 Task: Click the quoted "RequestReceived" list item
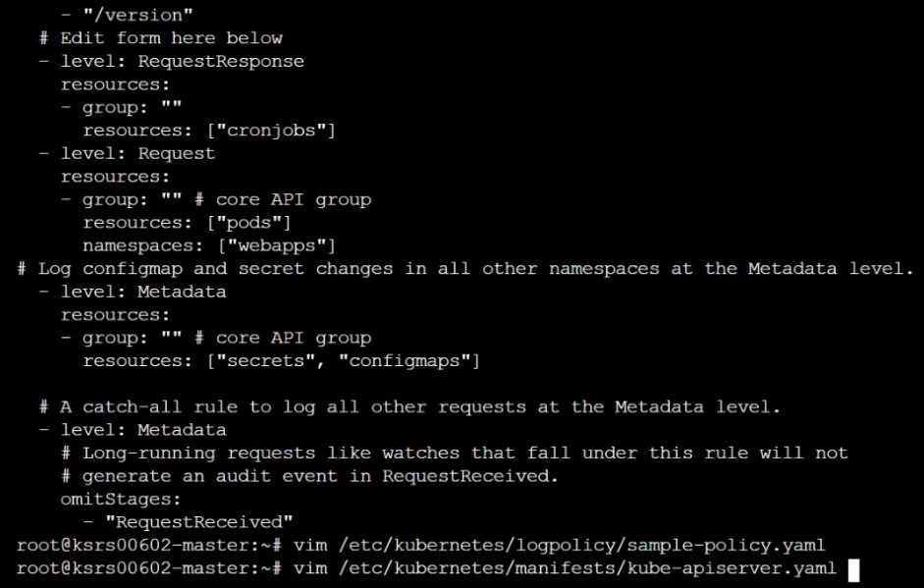tap(194, 521)
